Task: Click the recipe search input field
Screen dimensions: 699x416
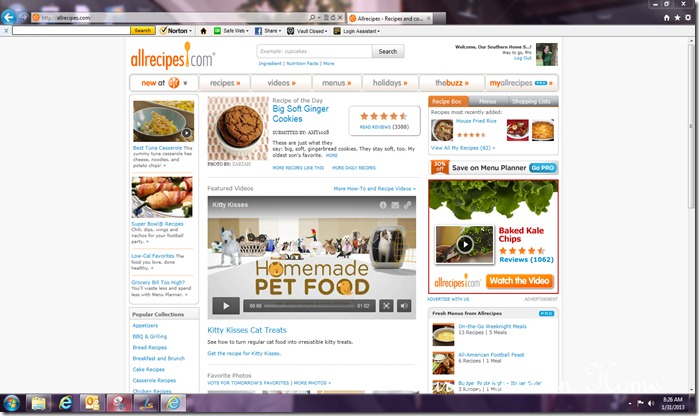Action: [x=314, y=51]
